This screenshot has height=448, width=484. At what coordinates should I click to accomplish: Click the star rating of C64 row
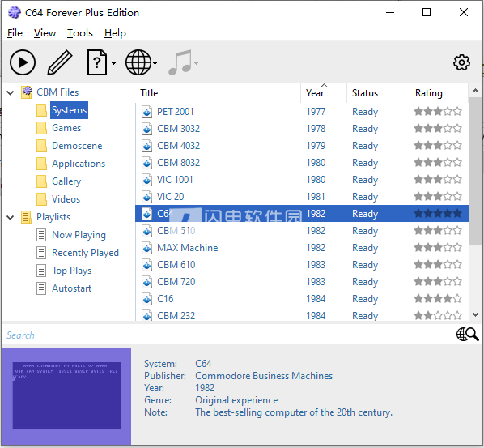pos(438,213)
